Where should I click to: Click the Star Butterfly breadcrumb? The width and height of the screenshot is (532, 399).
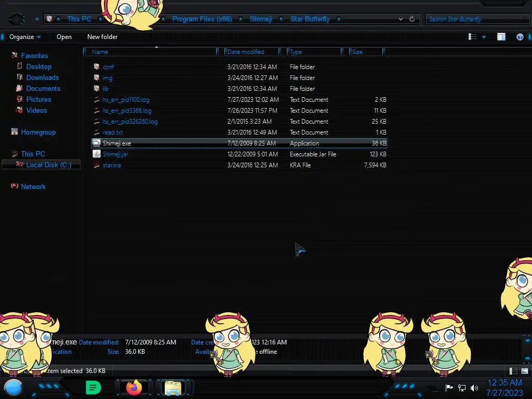pos(310,19)
